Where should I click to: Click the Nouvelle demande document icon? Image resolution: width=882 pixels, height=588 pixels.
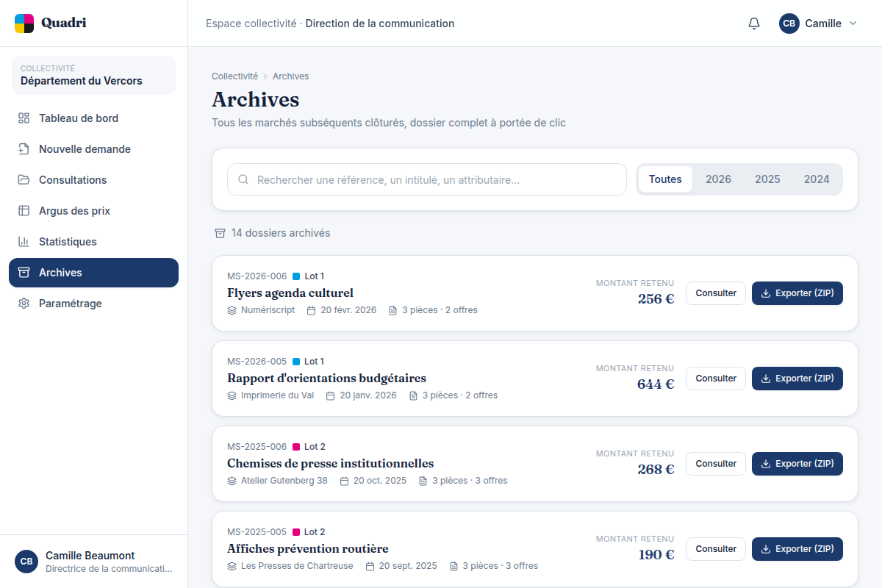click(x=24, y=149)
